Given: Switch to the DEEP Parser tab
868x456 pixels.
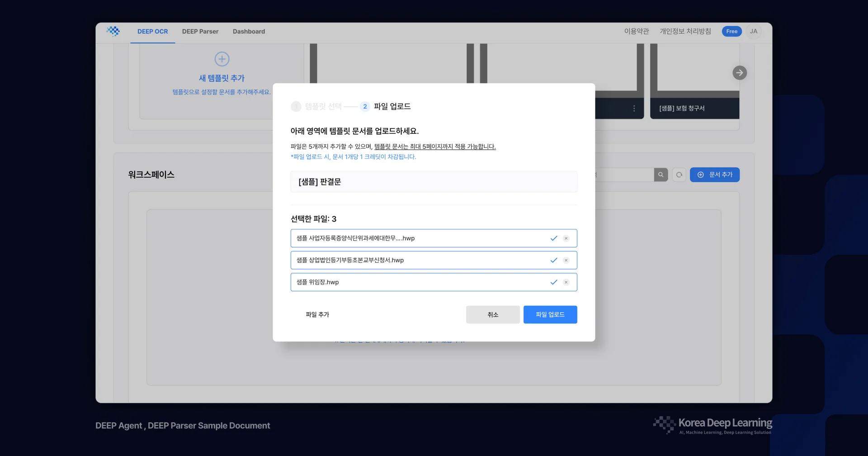Looking at the screenshot, I should [x=200, y=31].
